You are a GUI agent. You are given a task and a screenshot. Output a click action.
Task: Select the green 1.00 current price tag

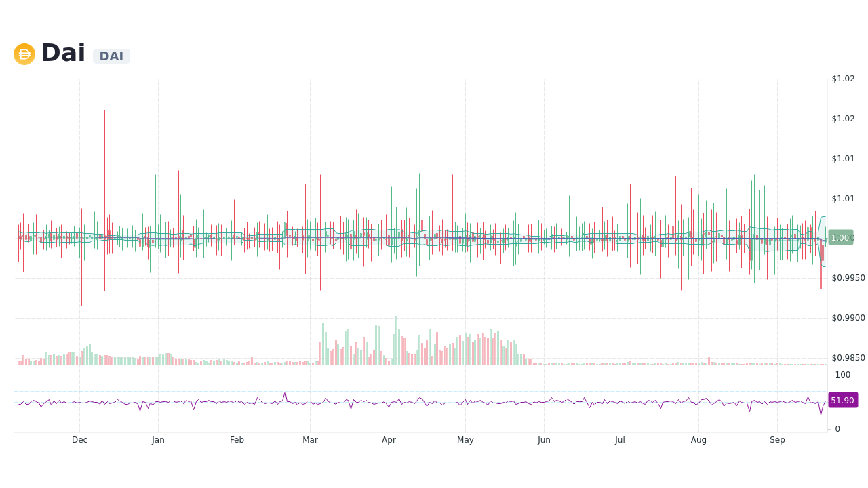(840, 238)
